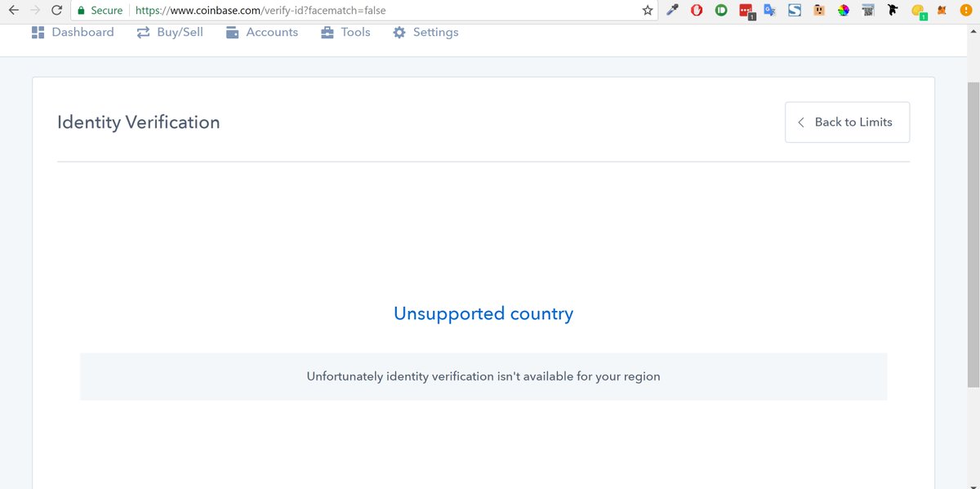The height and width of the screenshot is (489, 980).
Task: Open the red stop-hand adblock extension
Action: 697,11
